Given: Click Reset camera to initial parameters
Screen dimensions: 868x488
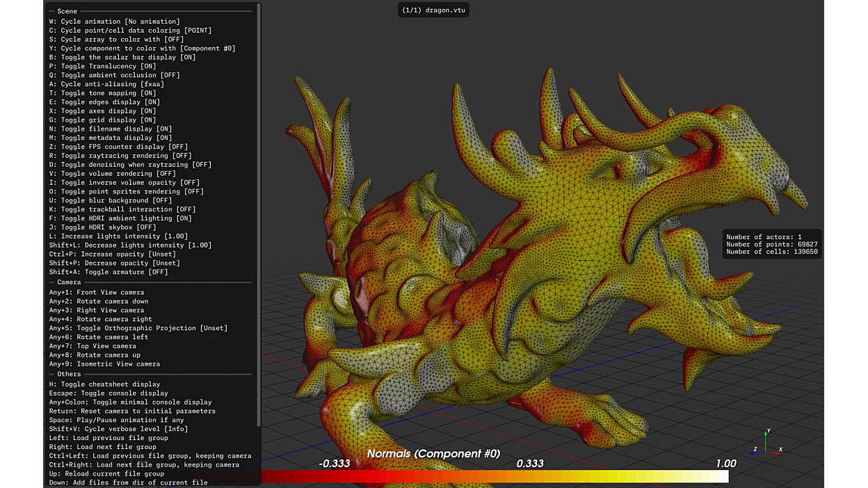Looking at the screenshot, I should [132, 411].
